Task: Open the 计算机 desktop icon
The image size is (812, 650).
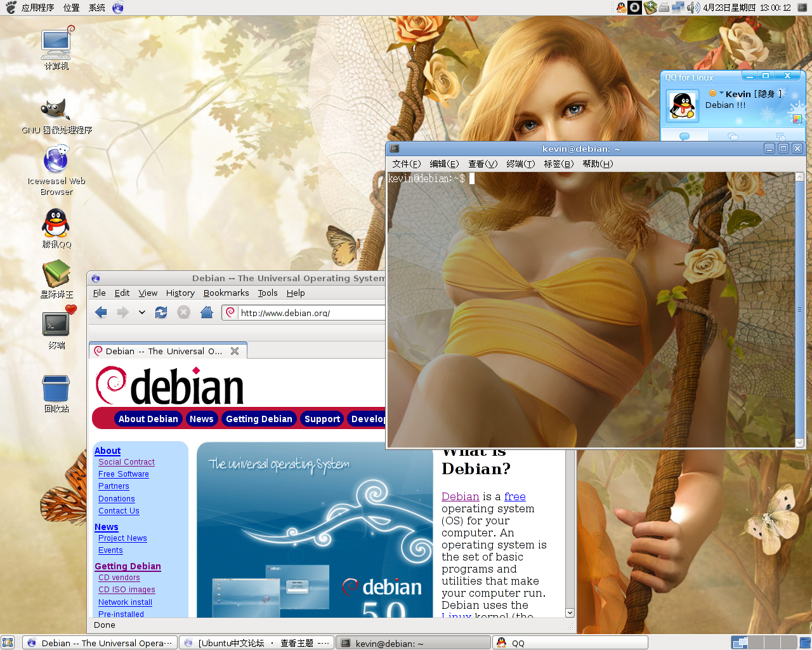Action: (x=56, y=48)
